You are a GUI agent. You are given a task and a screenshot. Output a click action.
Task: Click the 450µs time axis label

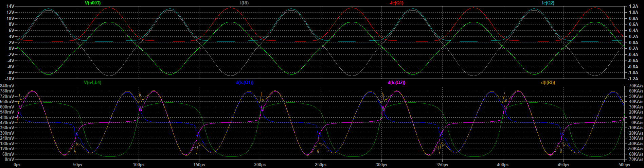click(x=563, y=165)
